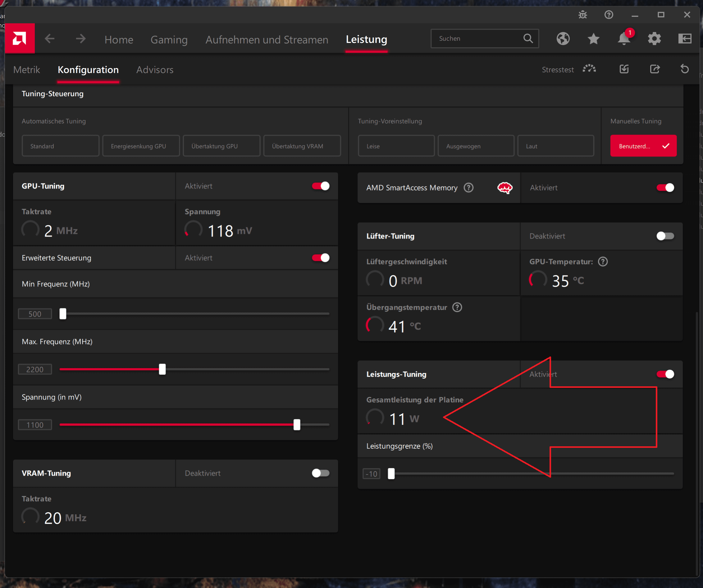Start the Stresstest gauge icon

589,69
